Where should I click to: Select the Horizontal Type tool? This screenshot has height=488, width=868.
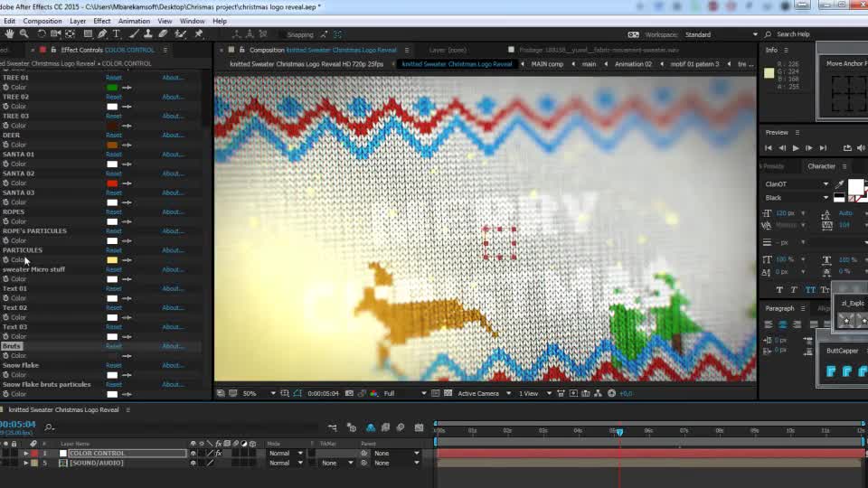click(x=117, y=33)
